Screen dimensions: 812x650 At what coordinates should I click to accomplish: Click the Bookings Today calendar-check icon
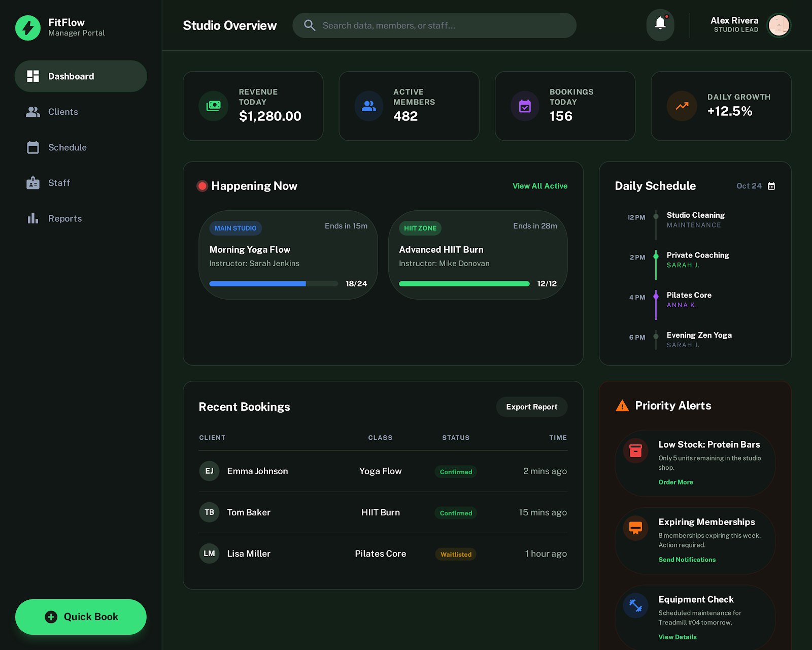click(x=525, y=106)
